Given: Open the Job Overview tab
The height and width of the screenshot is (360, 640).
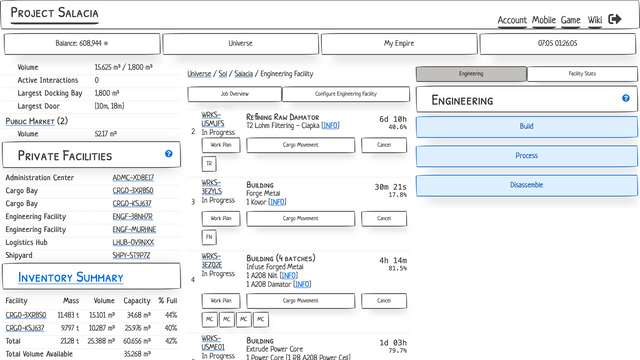Looking at the screenshot, I should [235, 94].
